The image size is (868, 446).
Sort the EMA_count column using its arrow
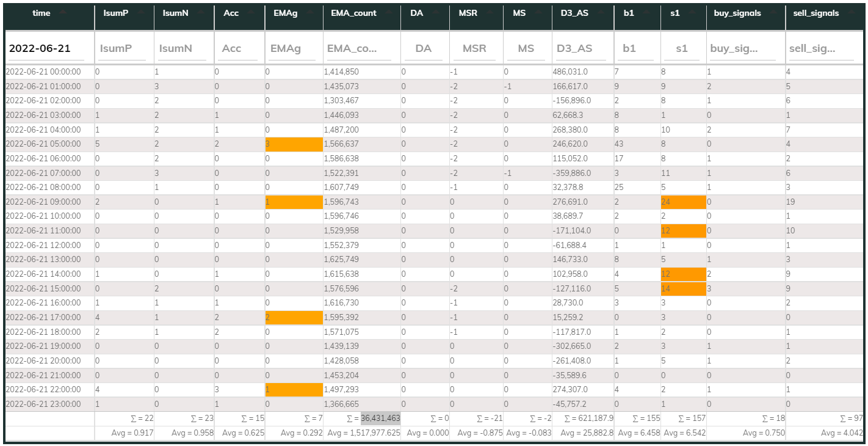coord(390,13)
